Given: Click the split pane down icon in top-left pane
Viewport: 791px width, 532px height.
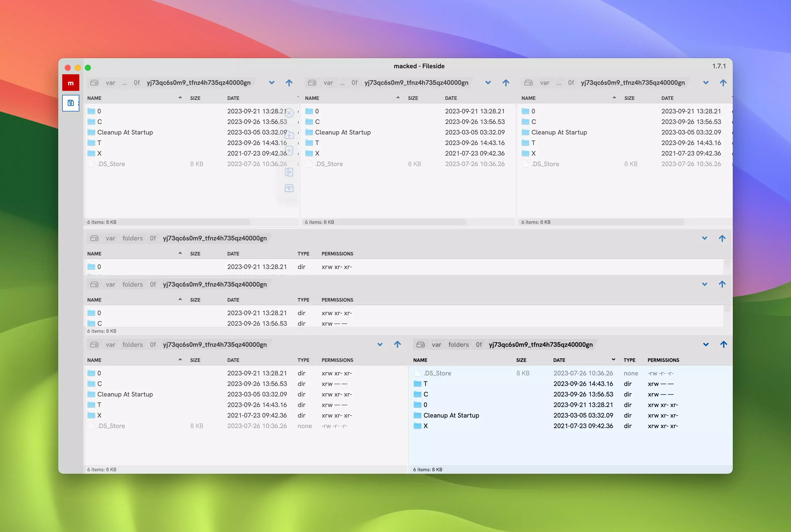Looking at the screenshot, I should 289,188.
